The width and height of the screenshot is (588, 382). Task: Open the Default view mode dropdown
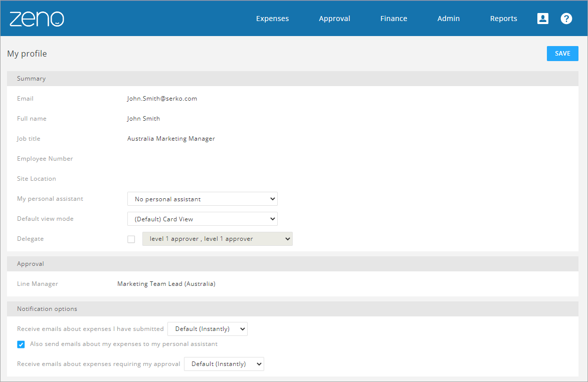pyautogui.click(x=203, y=219)
